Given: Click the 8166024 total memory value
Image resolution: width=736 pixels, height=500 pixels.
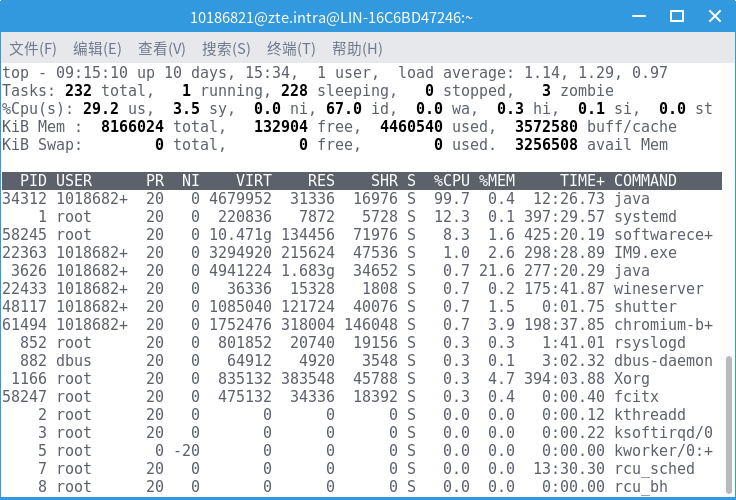Looking at the screenshot, I should click(x=132, y=127).
